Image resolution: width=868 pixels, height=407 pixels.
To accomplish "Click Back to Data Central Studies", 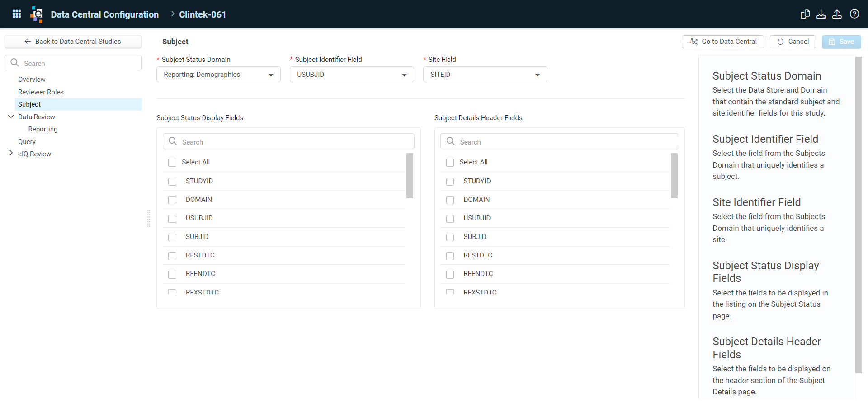I will [x=73, y=42].
